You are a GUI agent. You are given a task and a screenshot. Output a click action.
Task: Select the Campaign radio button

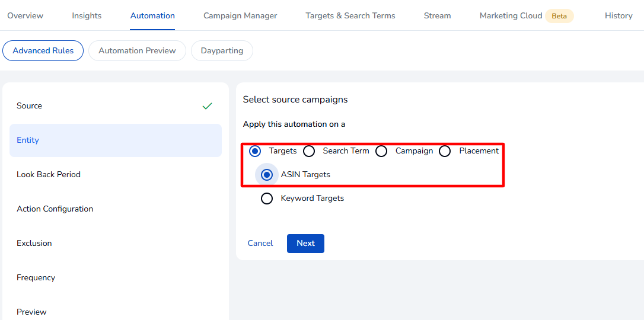(x=381, y=151)
